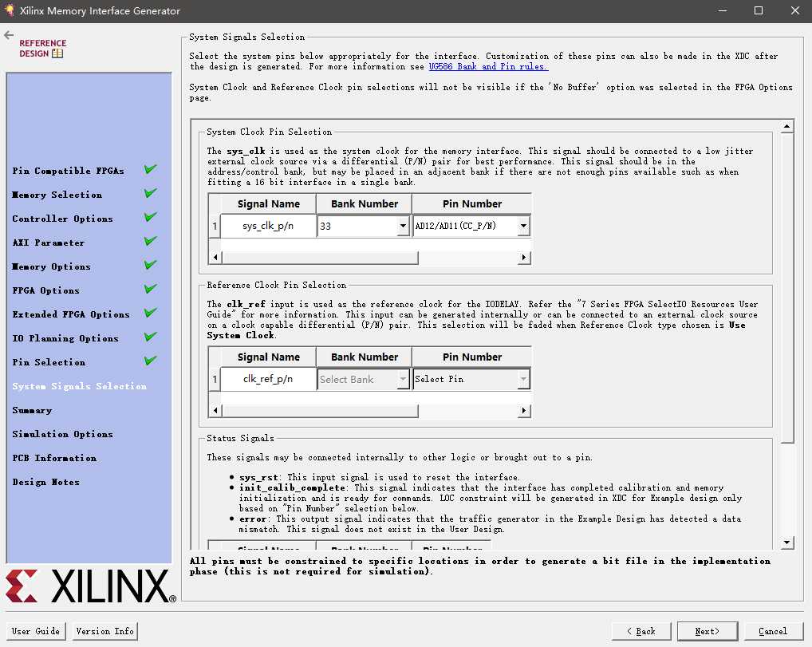The height and width of the screenshot is (647, 812).
Task: Go to Memory Options step
Action: (x=51, y=266)
